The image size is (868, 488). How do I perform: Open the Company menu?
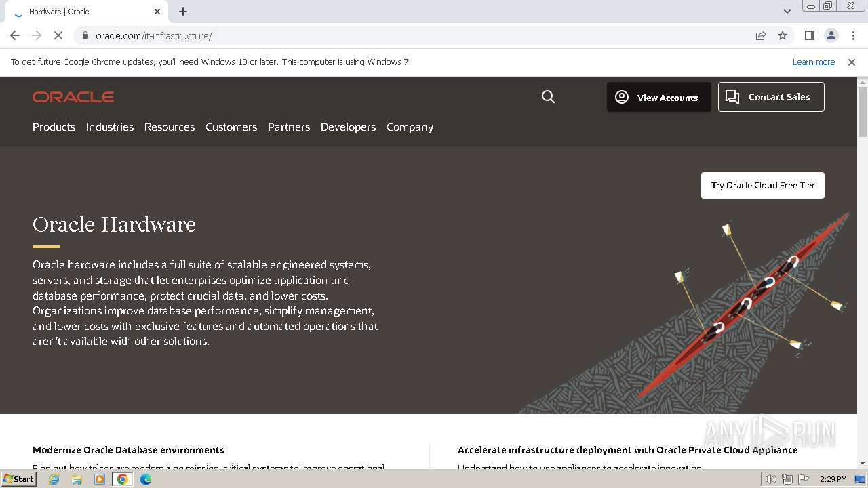point(410,127)
